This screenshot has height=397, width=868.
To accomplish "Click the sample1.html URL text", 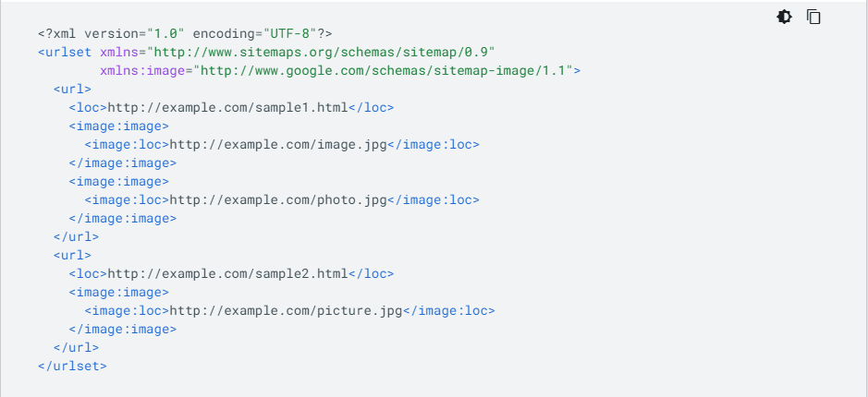I will pos(227,107).
